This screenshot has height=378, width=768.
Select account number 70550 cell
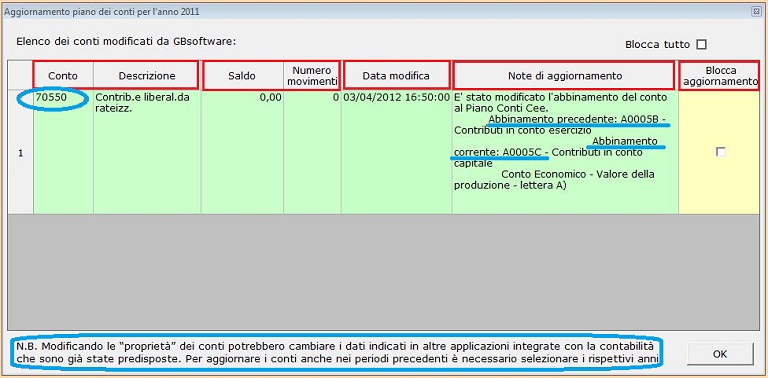(x=63, y=152)
